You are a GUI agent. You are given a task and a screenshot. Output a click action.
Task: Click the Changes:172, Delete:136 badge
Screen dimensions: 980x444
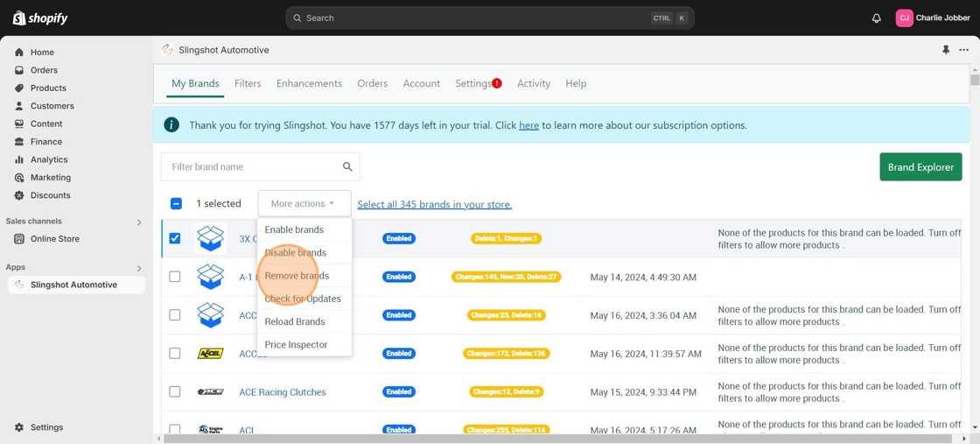[x=507, y=353]
